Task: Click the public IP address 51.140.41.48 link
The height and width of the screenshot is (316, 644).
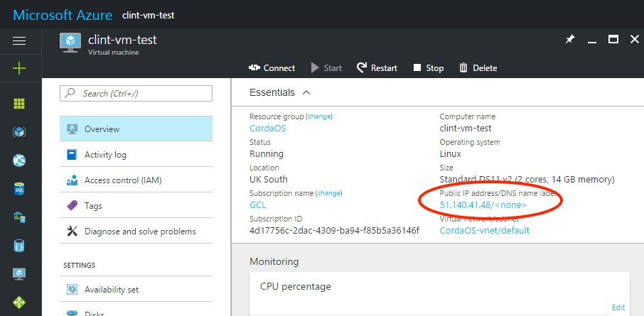Action: (465, 205)
